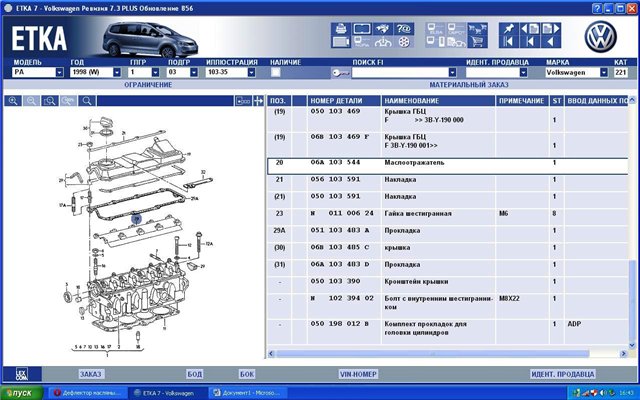Click the КАТ field showing 221
Image resolution: width=640 pixels, height=400 pixels.
pos(621,73)
